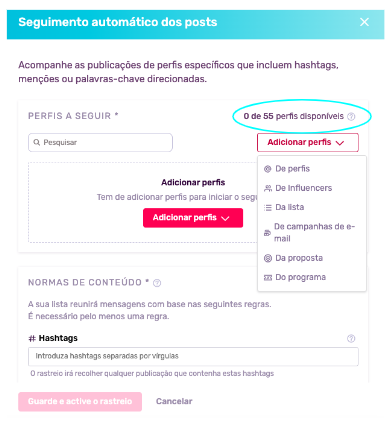
Task: Click the Da proposta icon
Action: tap(268, 258)
